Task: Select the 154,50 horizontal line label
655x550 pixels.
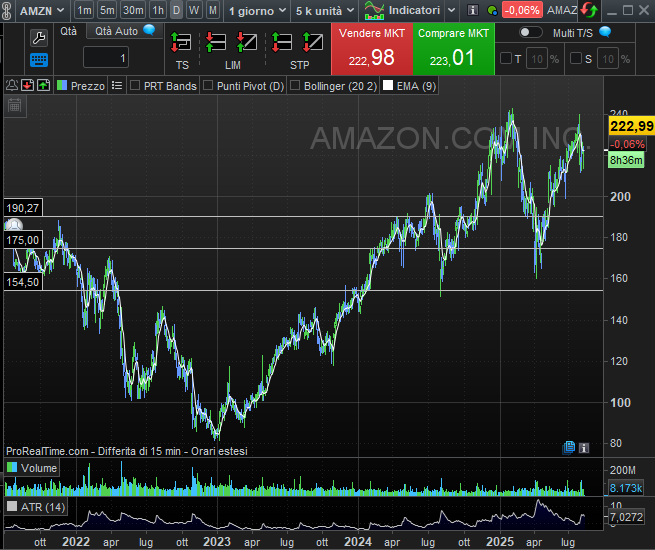Action: [x=23, y=282]
